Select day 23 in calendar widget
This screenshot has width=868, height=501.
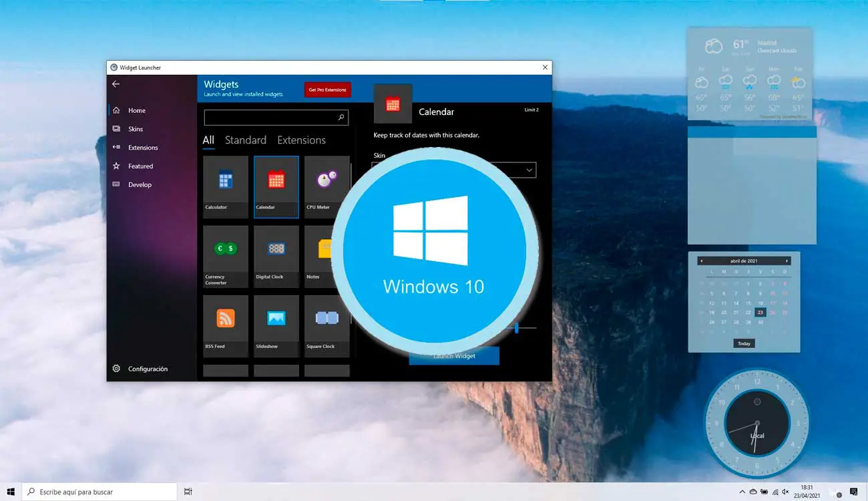coord(760,312)
